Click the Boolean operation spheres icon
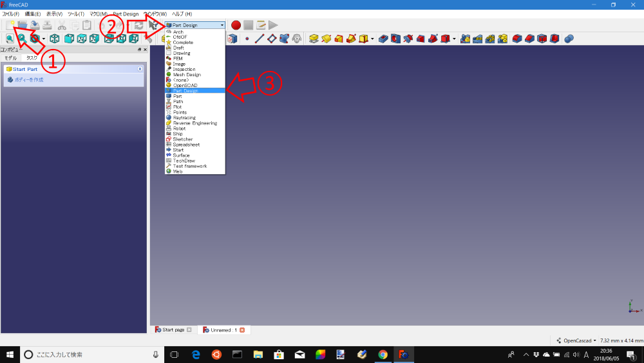Image resolution: width=644 pixels, height=363 pixels. click(x=569, y=39)
